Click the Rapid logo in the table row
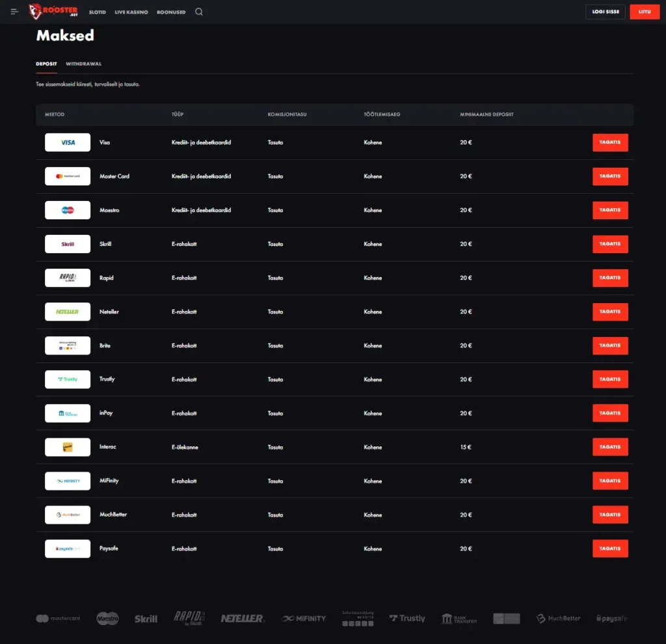This screenshot has height=644, width=666. point(68,278)
